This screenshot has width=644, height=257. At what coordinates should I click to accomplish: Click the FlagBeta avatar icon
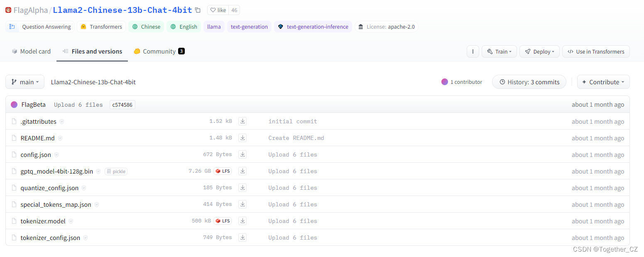tap(14, 105)
